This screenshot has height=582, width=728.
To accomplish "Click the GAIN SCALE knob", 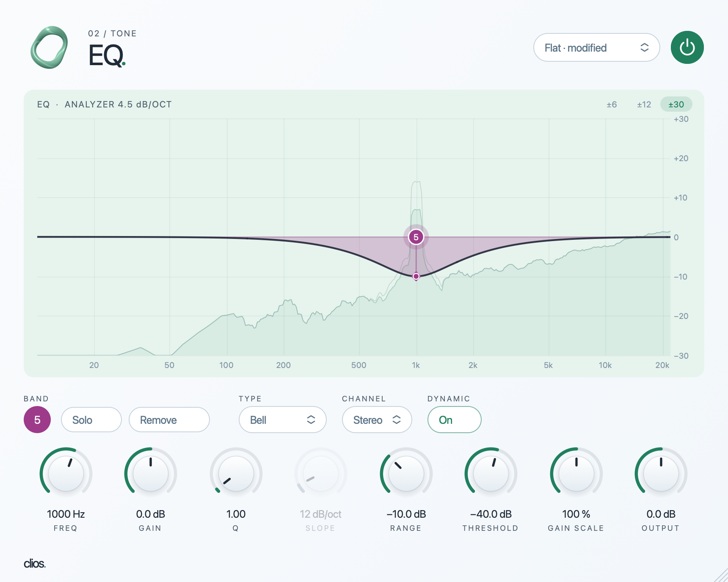I will pos(576,474).
